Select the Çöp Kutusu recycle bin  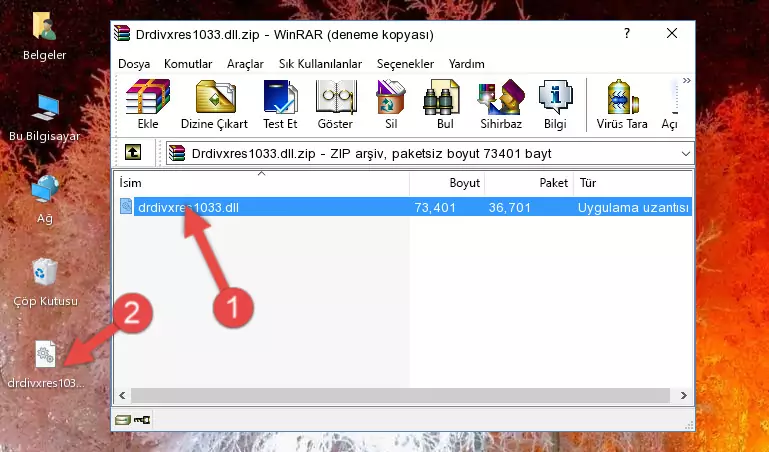(45, 283)
